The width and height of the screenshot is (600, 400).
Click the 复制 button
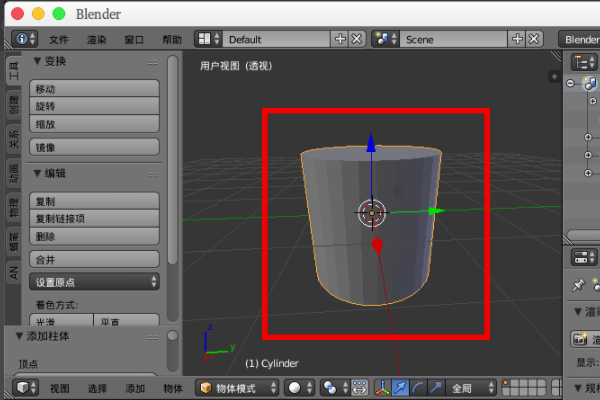[x=94, y=201]
